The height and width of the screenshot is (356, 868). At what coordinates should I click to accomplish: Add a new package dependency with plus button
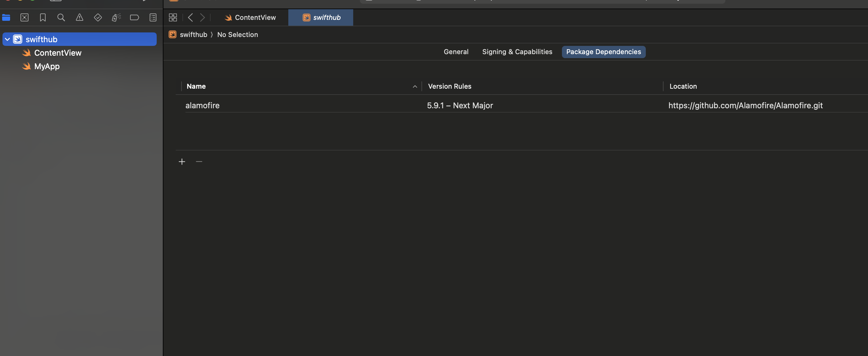(181, 162)
